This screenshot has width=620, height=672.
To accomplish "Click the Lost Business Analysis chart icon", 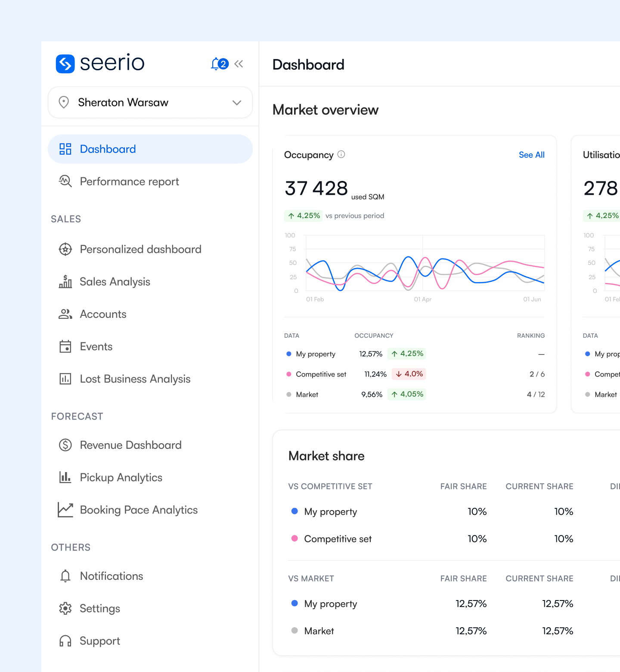I will click(x=65, y=379).
